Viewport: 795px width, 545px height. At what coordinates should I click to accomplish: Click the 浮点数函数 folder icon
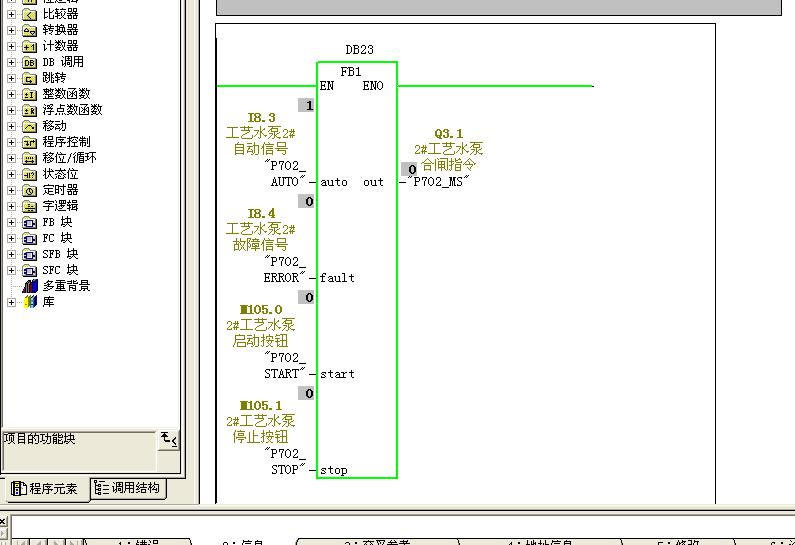coord(29,111)
